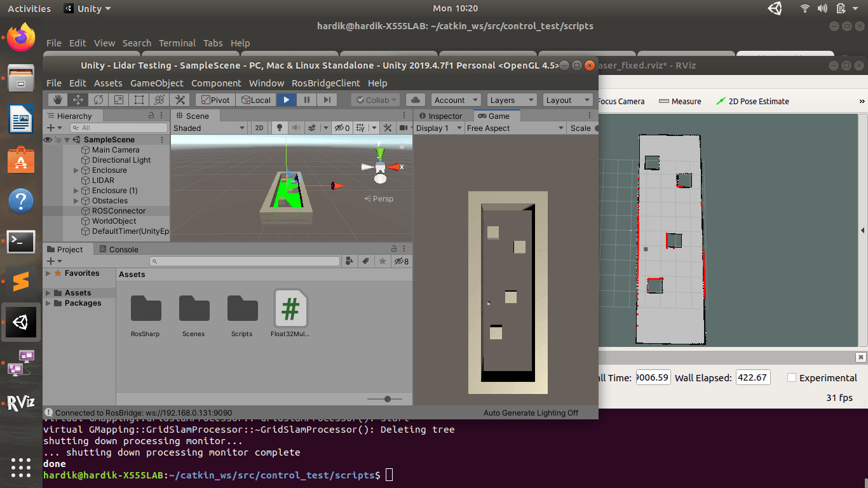The image size is (868, 488).
Task: Open the Hierarchy panel options menu
Action: [163, 116]
